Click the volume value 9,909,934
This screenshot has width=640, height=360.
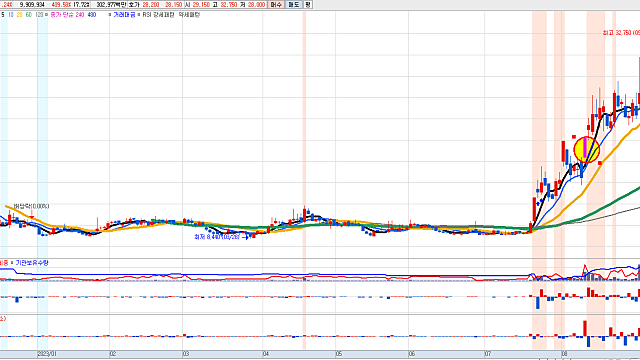pos(32,4)
